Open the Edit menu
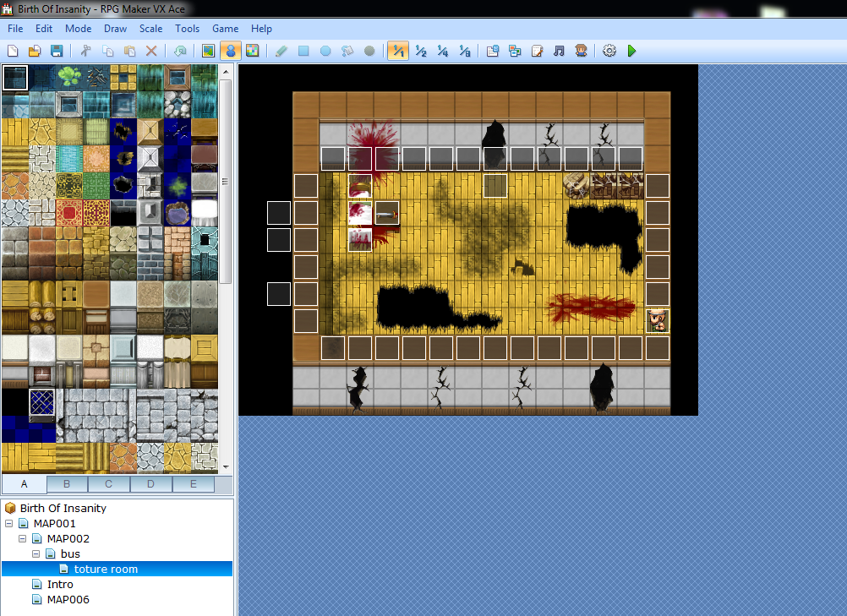Viewport: 847px width, 616px height. [44, 29]
